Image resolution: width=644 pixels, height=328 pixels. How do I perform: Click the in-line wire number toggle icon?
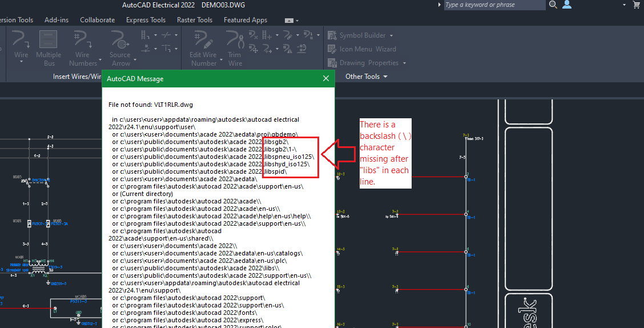tap(302, 49)
